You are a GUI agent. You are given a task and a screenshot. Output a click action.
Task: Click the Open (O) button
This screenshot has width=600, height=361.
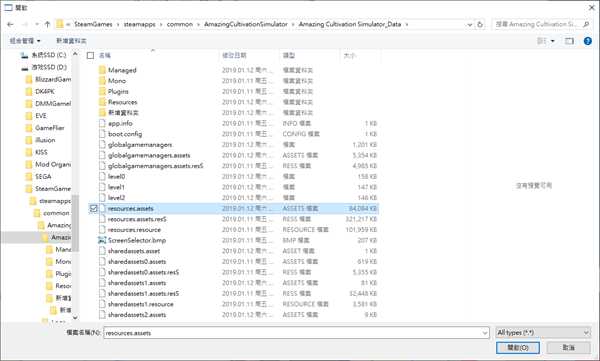518,348
